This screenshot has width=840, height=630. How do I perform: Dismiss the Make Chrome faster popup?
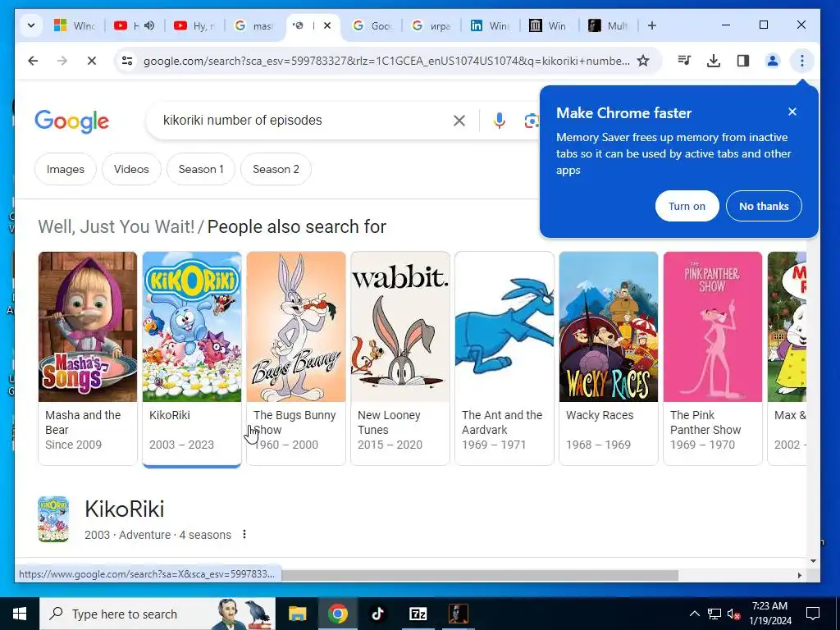tap(792, 112)
